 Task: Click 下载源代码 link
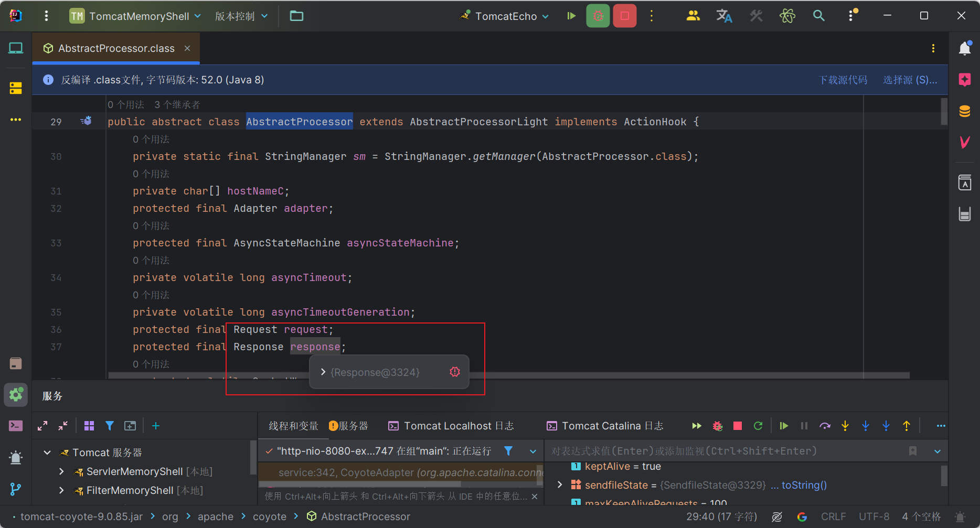tap(843, 80)
